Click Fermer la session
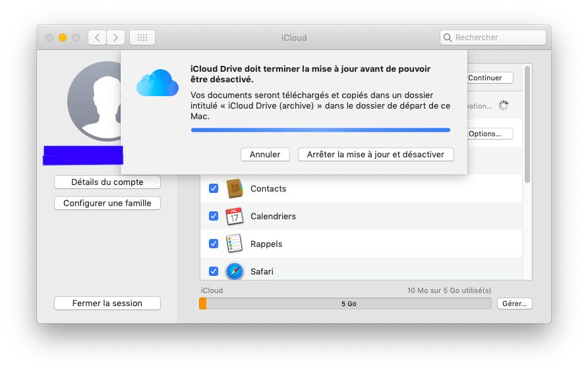The width and height of the screenshot is (588, 372). coord(107,303)
